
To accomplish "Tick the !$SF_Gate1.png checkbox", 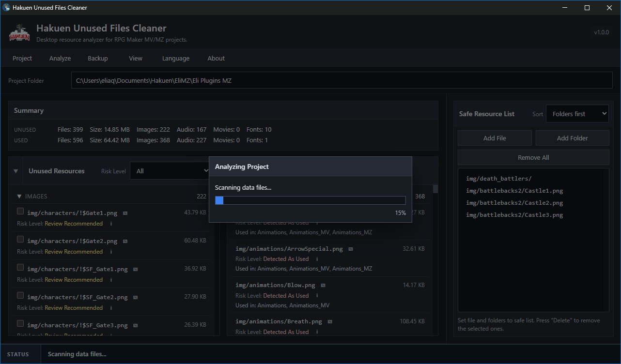I will (20, 267).
